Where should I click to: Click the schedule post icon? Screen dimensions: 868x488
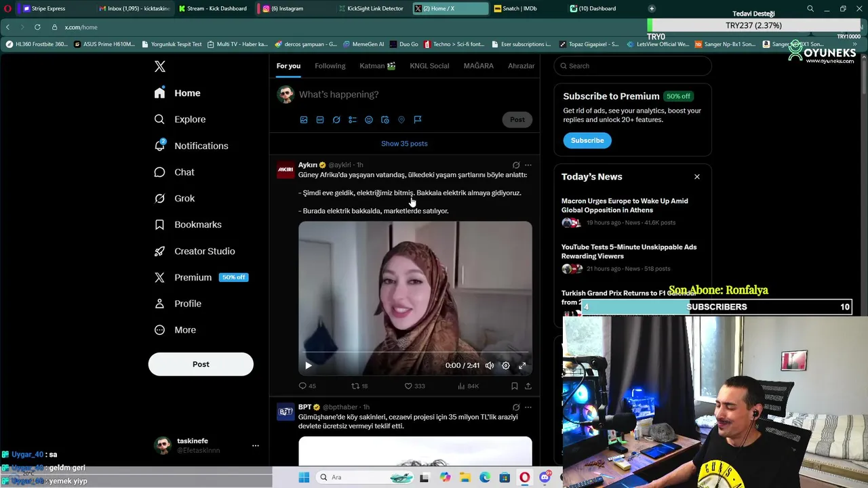385,119
